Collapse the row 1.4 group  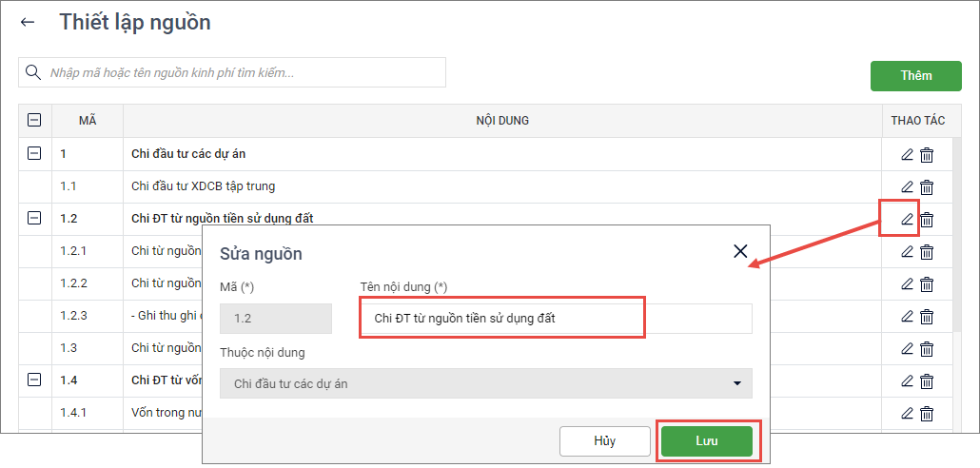click(34, 380)
